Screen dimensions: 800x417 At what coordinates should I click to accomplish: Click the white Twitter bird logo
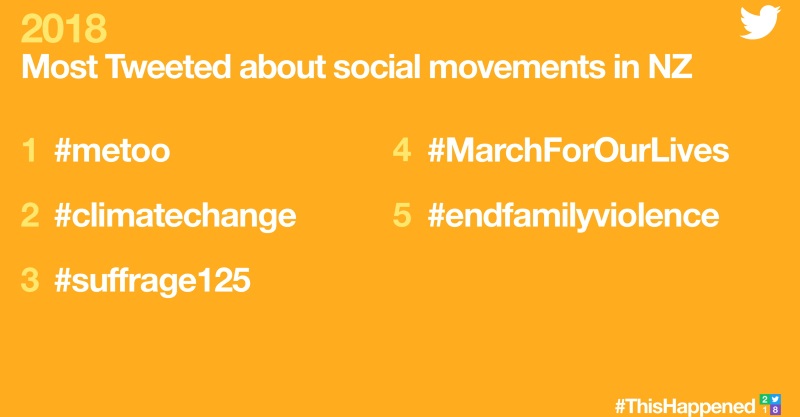[760, 22]
